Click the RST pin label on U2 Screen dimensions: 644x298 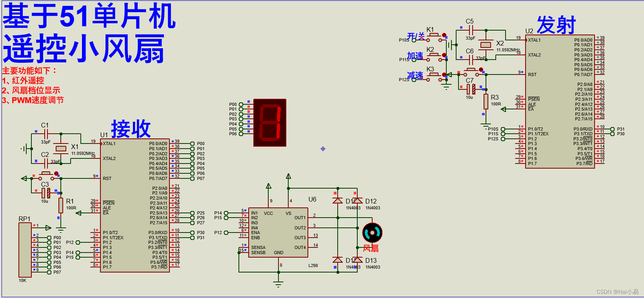click(532, 74)
